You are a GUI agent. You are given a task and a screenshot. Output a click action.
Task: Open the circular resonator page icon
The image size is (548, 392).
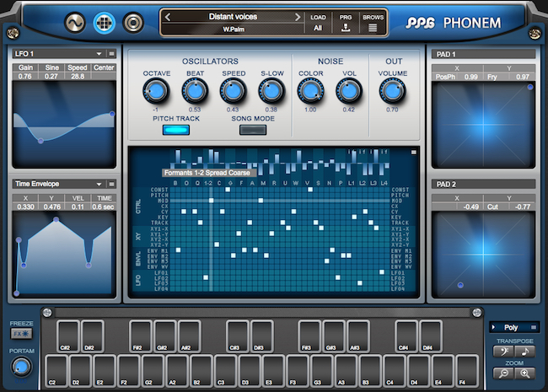pos(133,23)
